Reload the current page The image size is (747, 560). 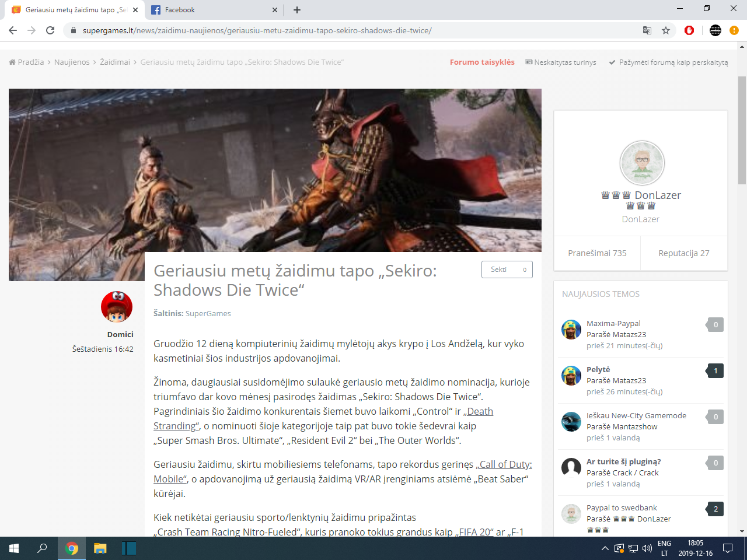50,30
